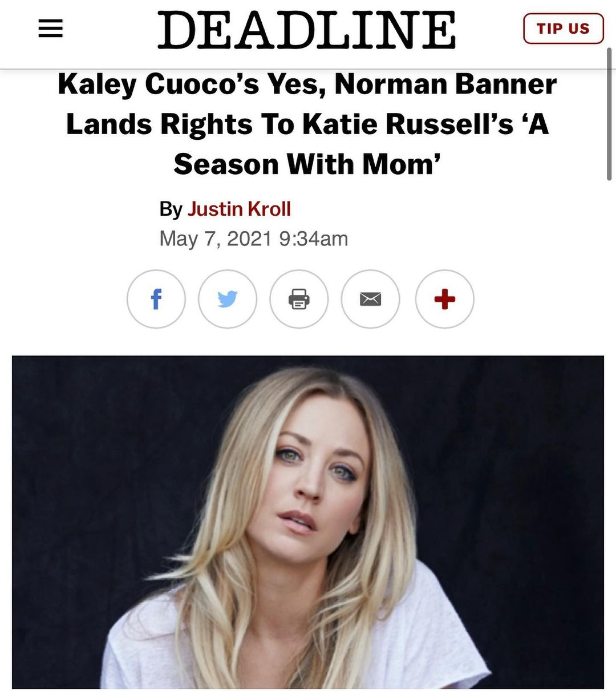Open the hamburger navigation menu

click(50, 29)
